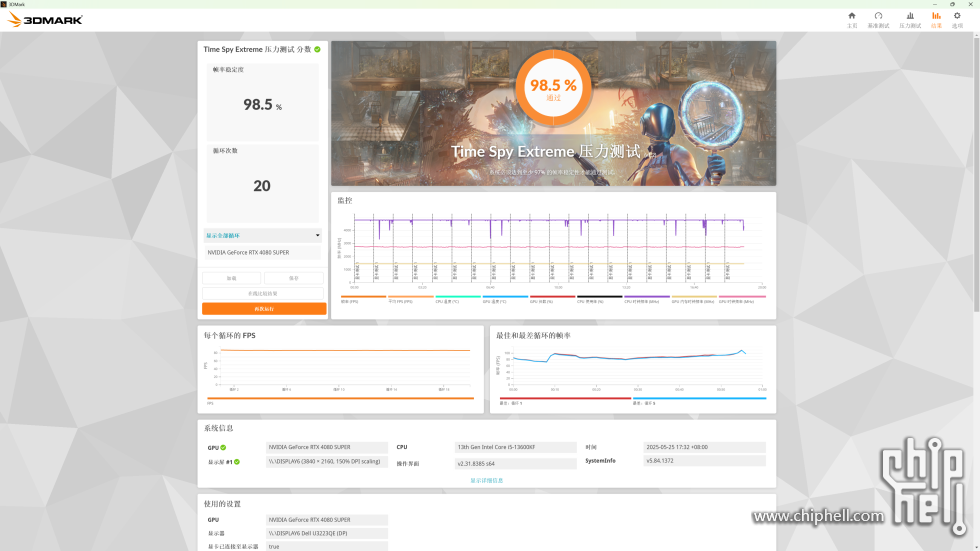980x551 pixels.
Task: Click the 13th Gen Intel Core i5-13600KF CPU value
Action: pyautogui.click(x=515, y=447)
